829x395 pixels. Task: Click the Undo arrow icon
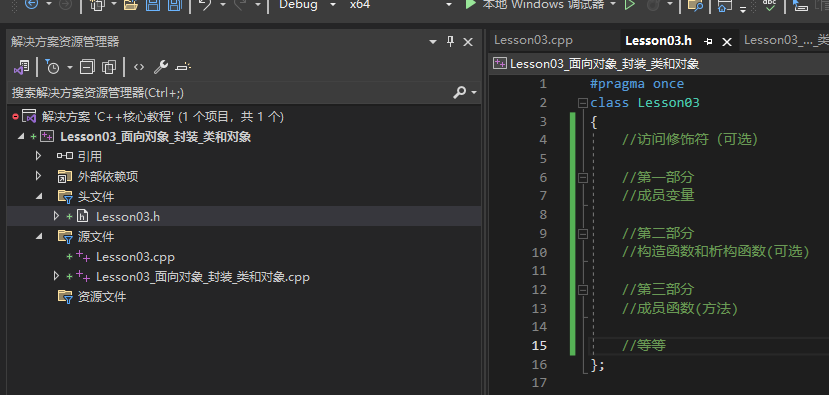205,5
